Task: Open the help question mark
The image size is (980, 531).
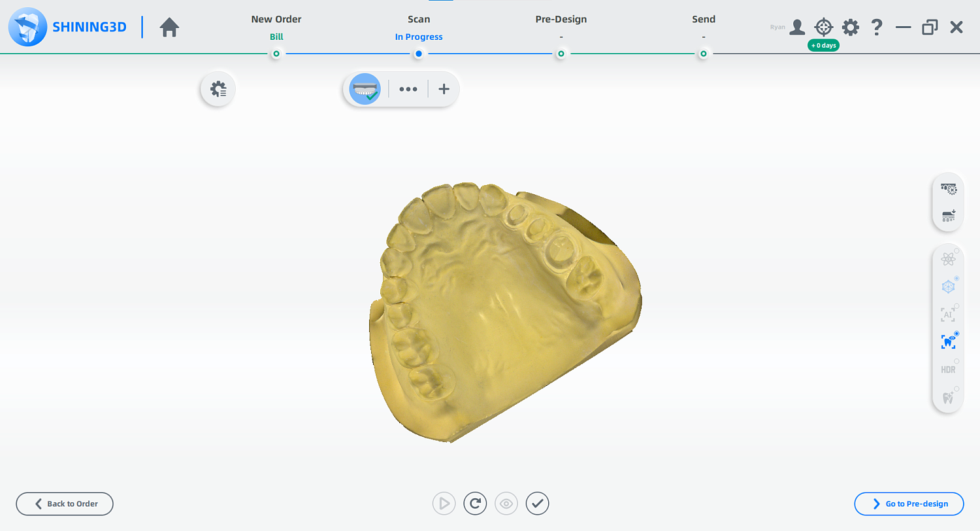Action: [877, 27]
